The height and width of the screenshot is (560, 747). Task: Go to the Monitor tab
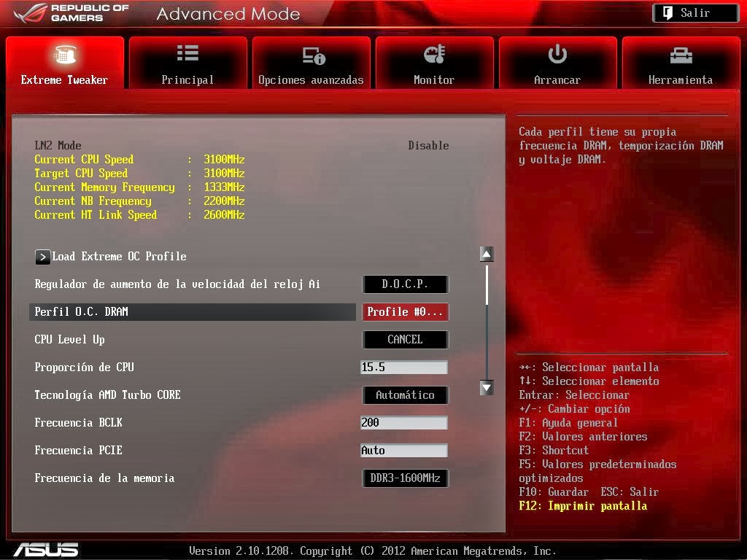click(434, 63)
